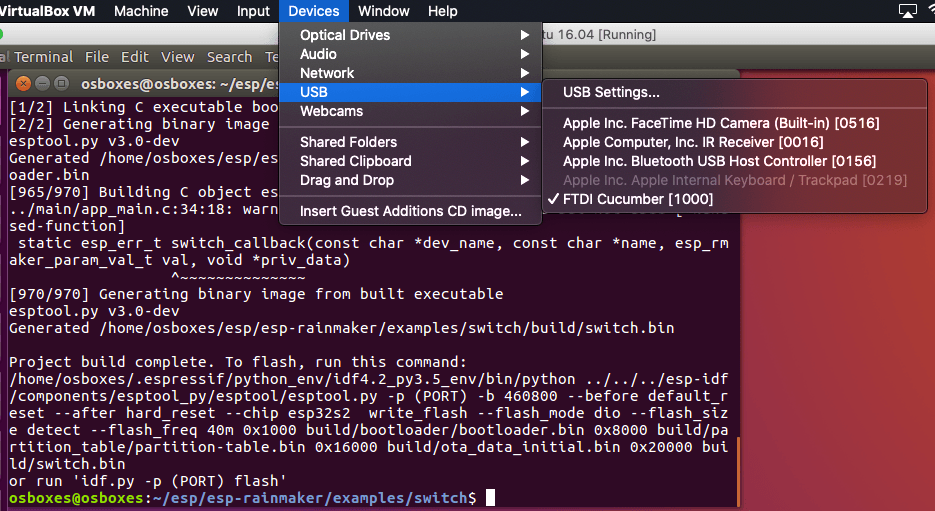Open the Window menu
Viewport: 935px width, 511px height.
click(383, 11)
